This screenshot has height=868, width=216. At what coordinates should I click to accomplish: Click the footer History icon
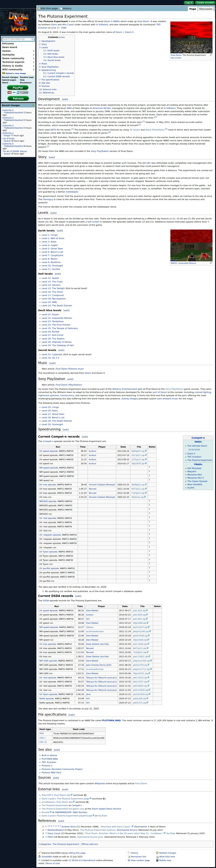129,852
